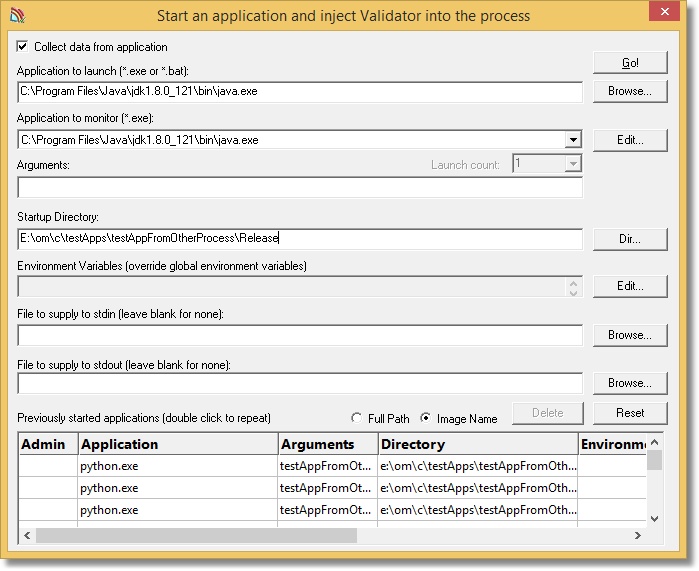Click first row's testAppFromOt... arguments cell
This screenshot has width=699, height=571.
pyautogui.click(x=328, y=466)
